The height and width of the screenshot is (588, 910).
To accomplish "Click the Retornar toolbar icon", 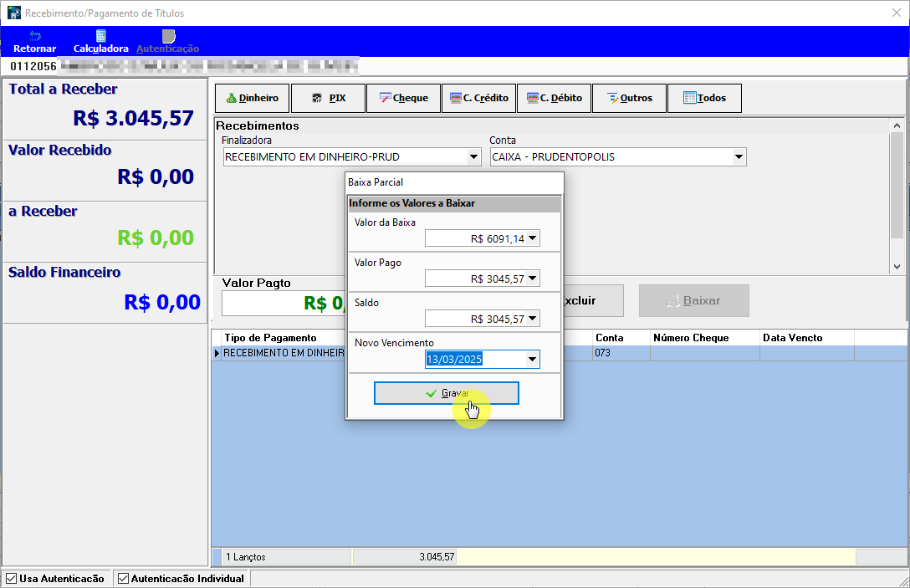I will [x=34, y=42].
